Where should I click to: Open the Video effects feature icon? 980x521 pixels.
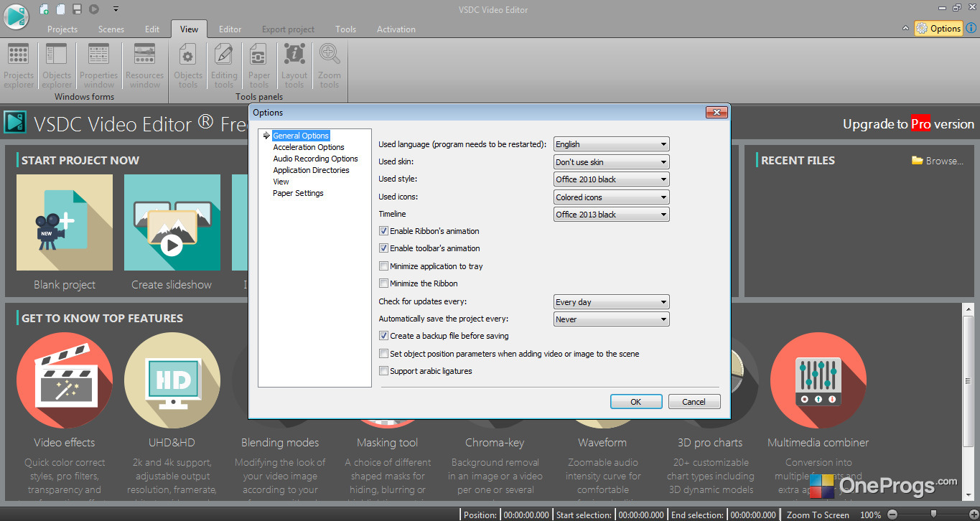point(65,381)
